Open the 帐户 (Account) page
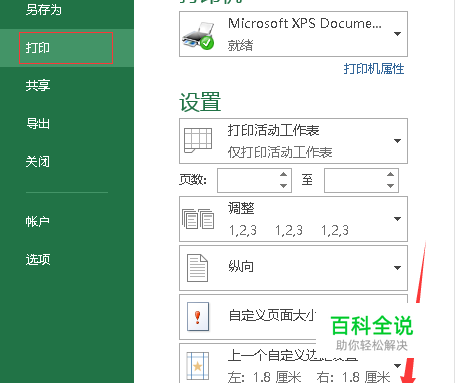The width and height of the screenshot is (455, 383). tap(38, 221)
